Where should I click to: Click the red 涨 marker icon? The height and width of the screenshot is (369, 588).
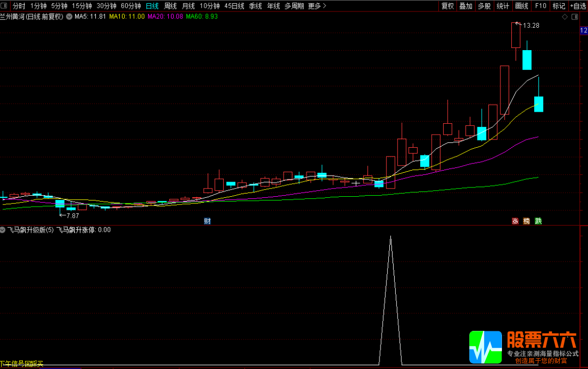click(515, 221)
